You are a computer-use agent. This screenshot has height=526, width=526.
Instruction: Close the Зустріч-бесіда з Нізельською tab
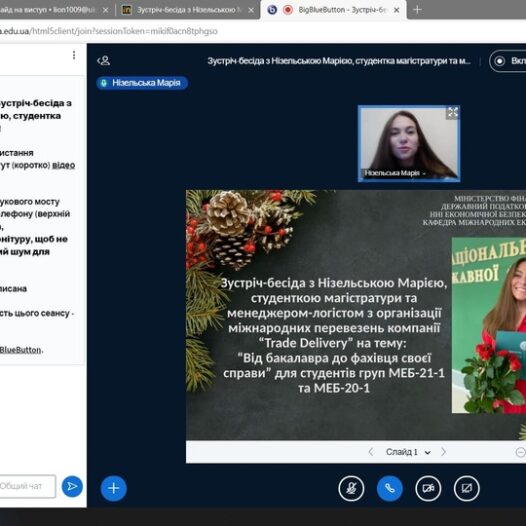pyautogui.click(x=251, y=10)
